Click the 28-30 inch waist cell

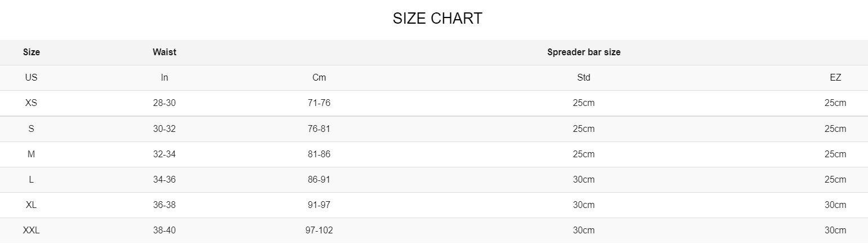[164, 103]
